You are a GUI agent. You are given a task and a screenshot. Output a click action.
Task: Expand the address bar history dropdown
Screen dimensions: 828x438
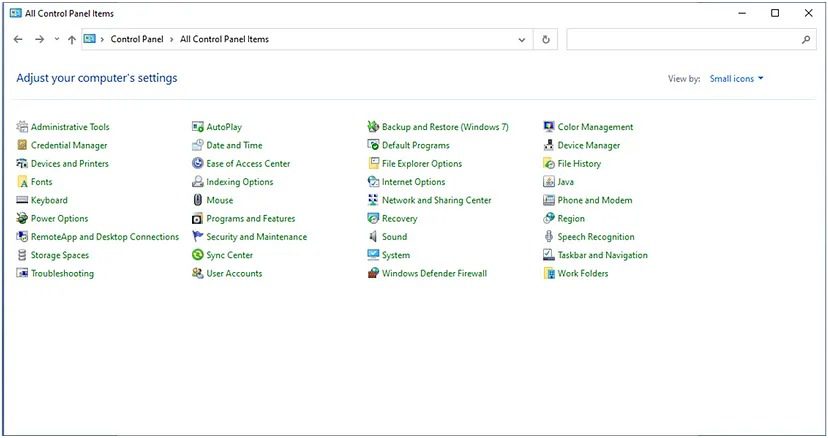click(522, 40)
